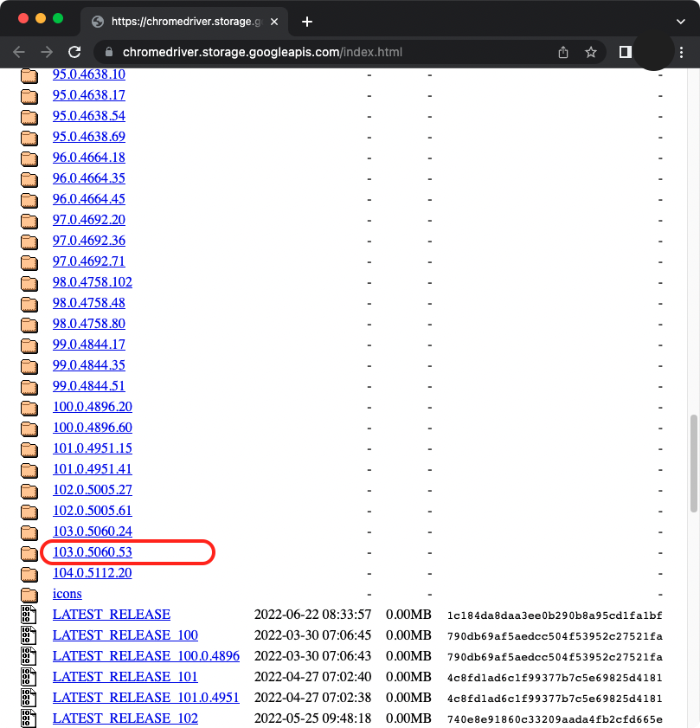Click the page vertical scrollbar thumb
700x728 pixels.
[x=694, y=464]
